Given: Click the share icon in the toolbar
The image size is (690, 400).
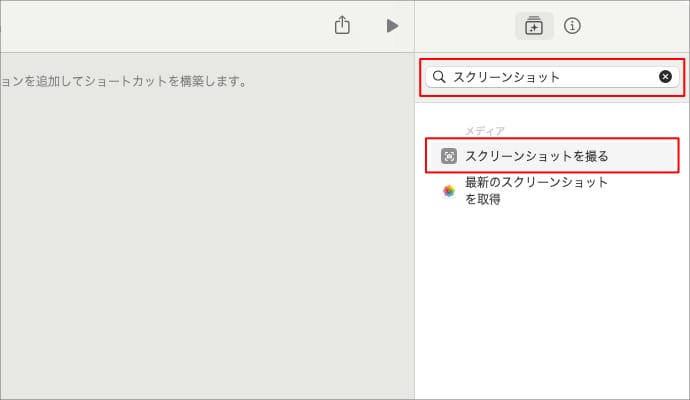Looking at the screenshot, I should (x=342, y=26).
